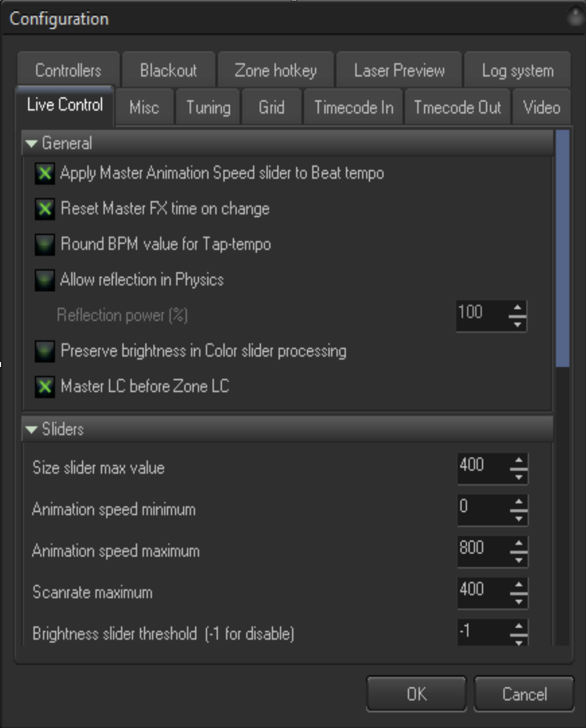This screenshot has width=586, height=728.
Task: Click the vertical scrollbar thumb
Action: (x=562, y=248)
